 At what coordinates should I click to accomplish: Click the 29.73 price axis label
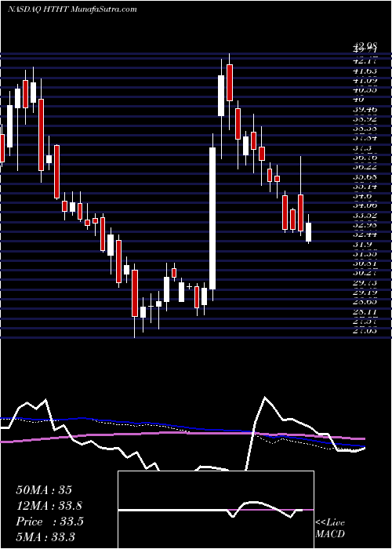pyautogui.click(x=365, y=283)
